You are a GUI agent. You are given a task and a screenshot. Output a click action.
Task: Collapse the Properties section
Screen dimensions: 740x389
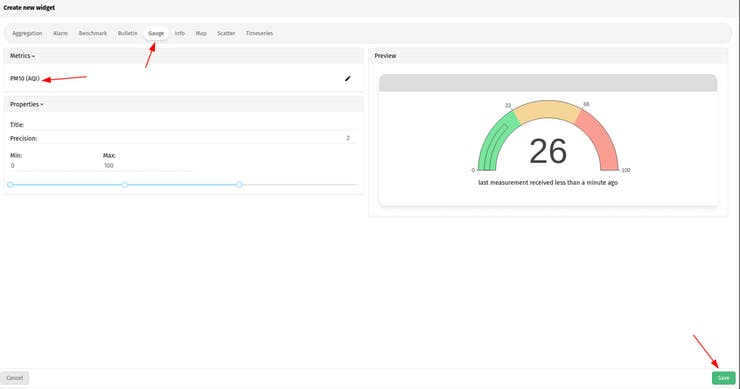pyautogui.click(x=27, y=104)
